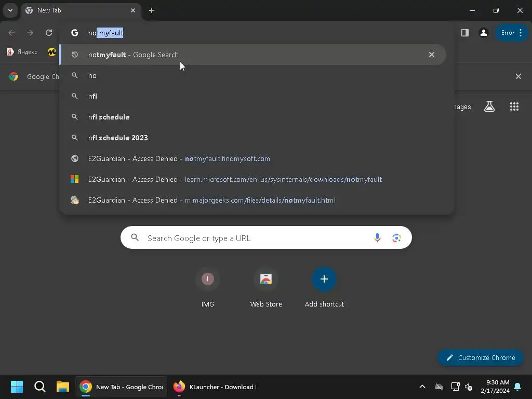The width and height of the screenshot is (532, 399).
Task: Open the Google apps grid
Action: point(514,107)
